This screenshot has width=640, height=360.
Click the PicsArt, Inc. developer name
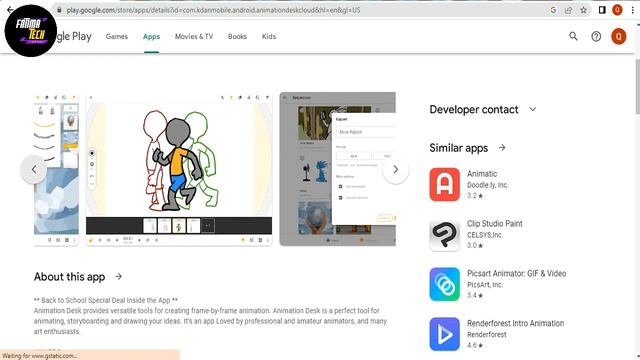[x=485, y=284]
